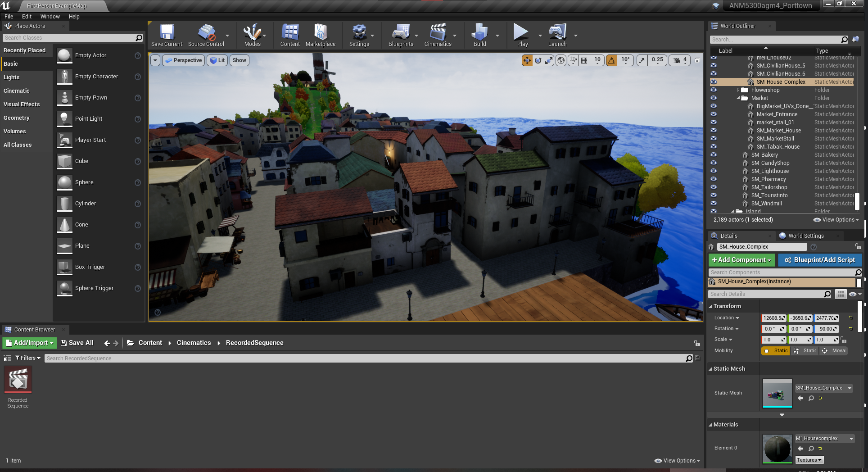Screen dimensions: 868x472
Task: Open the Blueprints toolbar icon
Action: pyautogui.click(x=401, y=35)
